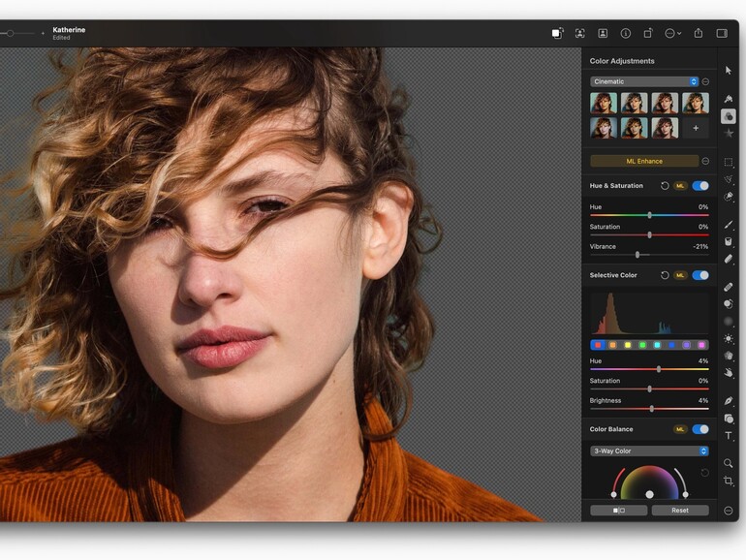This screenshot has width=746, height=560.
Task: Select the green Selective Color swatch
Action: 642,345
